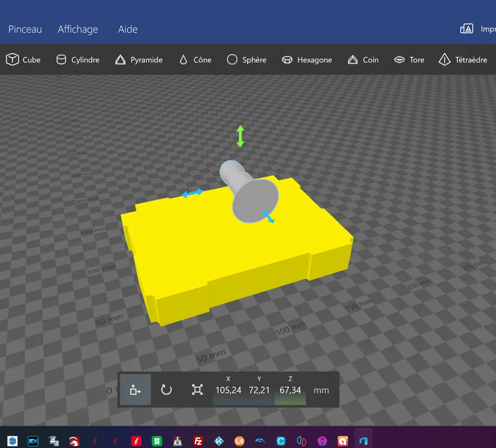Select the Scale tool icon
This screenshot has width=496, height=448.
[x=197, y=390]
